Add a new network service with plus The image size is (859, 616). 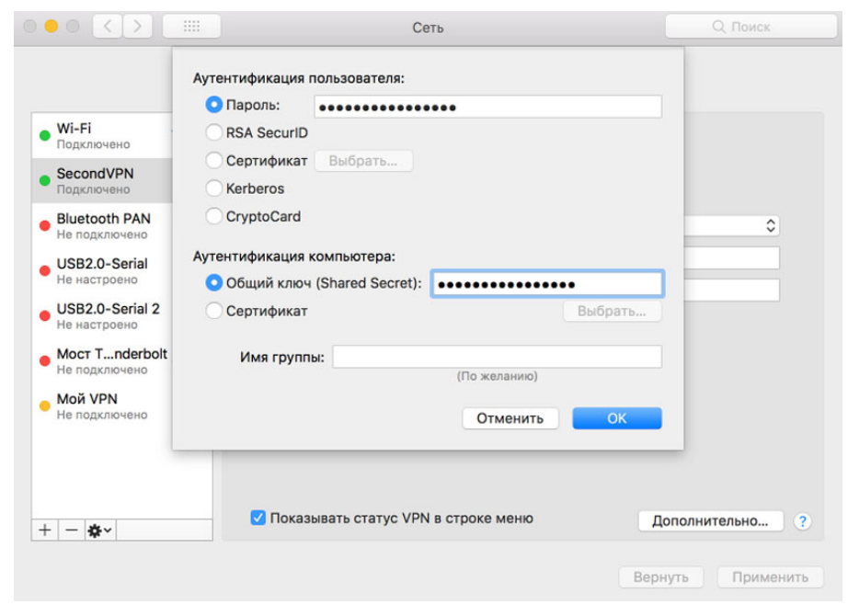[44, 530]
